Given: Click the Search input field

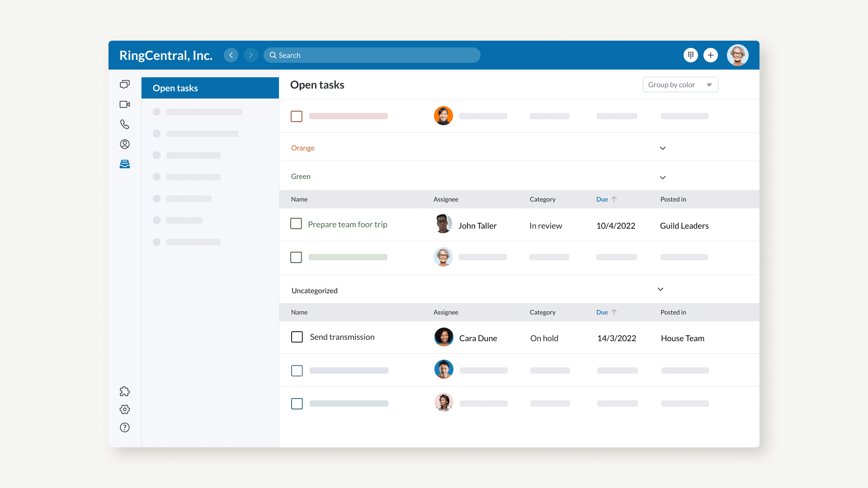Looking at the screenshot, I should (x=372, y=55).
